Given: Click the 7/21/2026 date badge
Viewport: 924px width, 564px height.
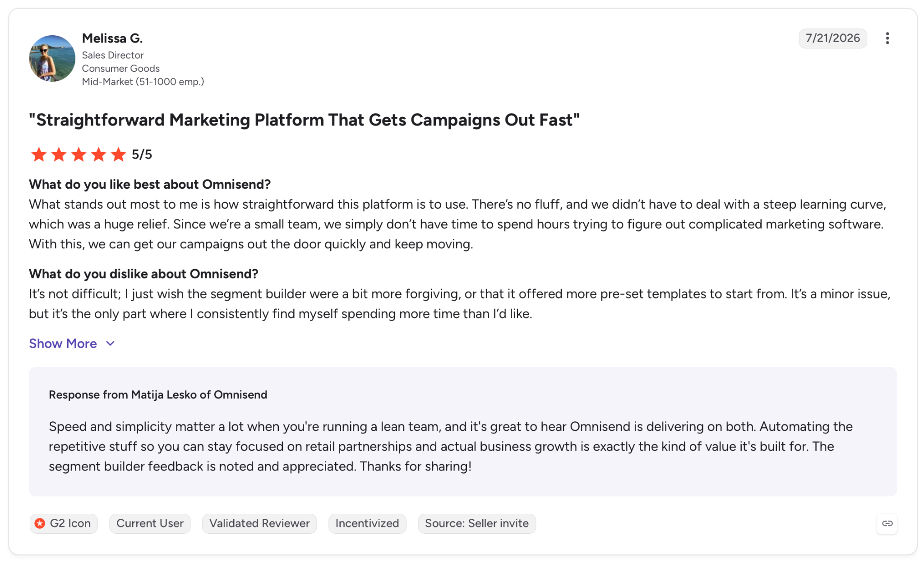Looking at the screenshot, I should (x=833, y=38).
